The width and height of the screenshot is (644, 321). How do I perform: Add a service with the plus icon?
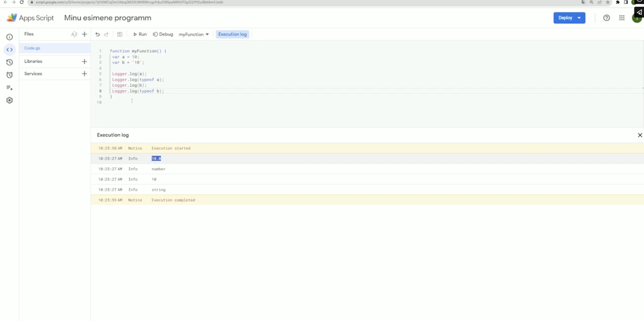84,74
